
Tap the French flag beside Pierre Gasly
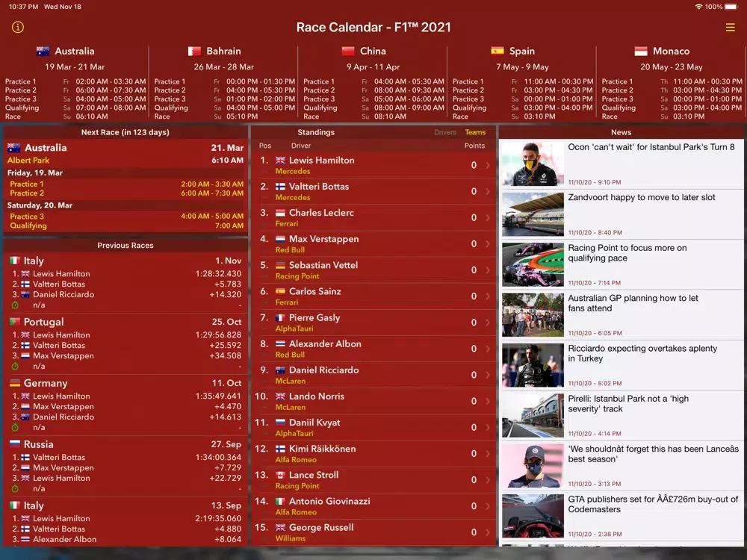pyautogui.click(x=280, y=317)
